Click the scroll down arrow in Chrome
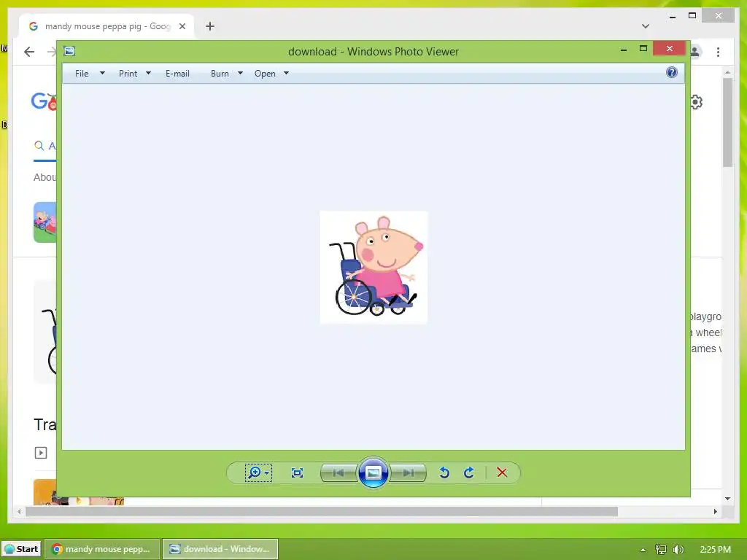747x560 pixels. point(727,499)
